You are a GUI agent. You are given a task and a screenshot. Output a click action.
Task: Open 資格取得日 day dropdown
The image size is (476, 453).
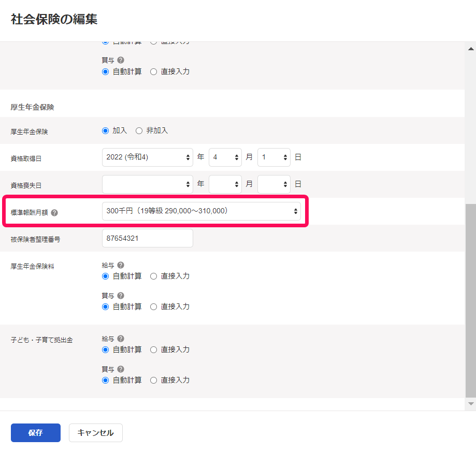[274, 157]
